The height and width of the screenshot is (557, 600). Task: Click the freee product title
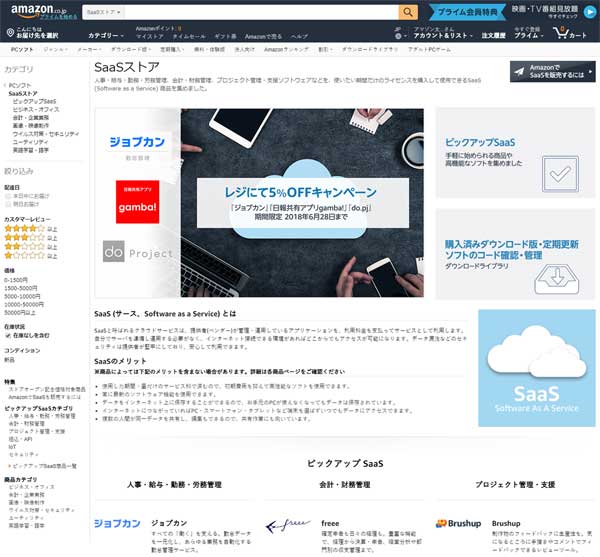330,523
